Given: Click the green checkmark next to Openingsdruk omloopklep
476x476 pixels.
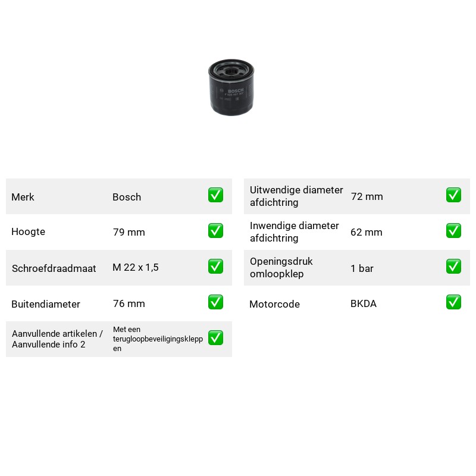Looking at the screenshot, I should [453, 266].
